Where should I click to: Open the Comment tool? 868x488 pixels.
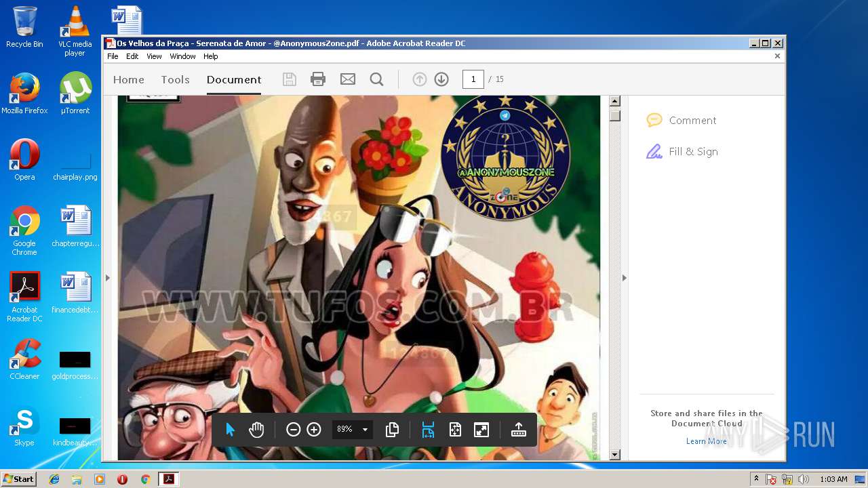tap(682, 121)
